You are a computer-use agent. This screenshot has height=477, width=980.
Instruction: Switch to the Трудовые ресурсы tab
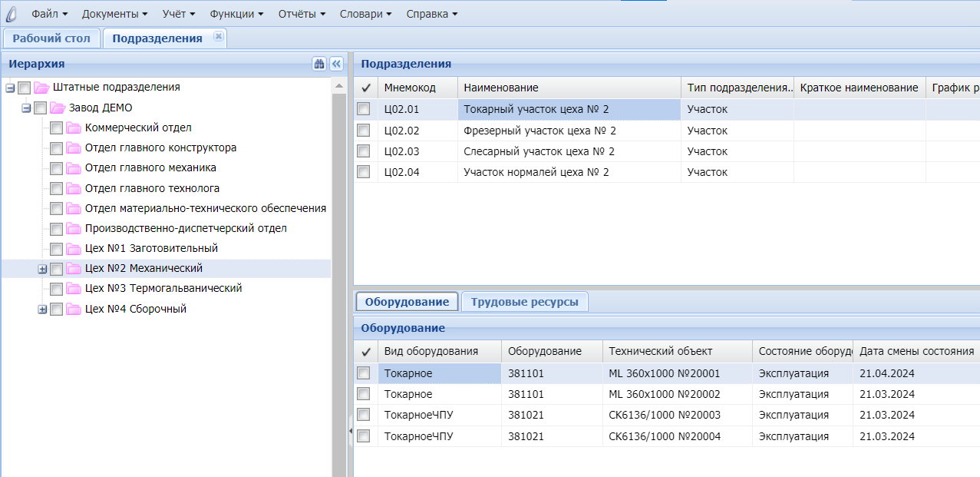pos(525,302)
